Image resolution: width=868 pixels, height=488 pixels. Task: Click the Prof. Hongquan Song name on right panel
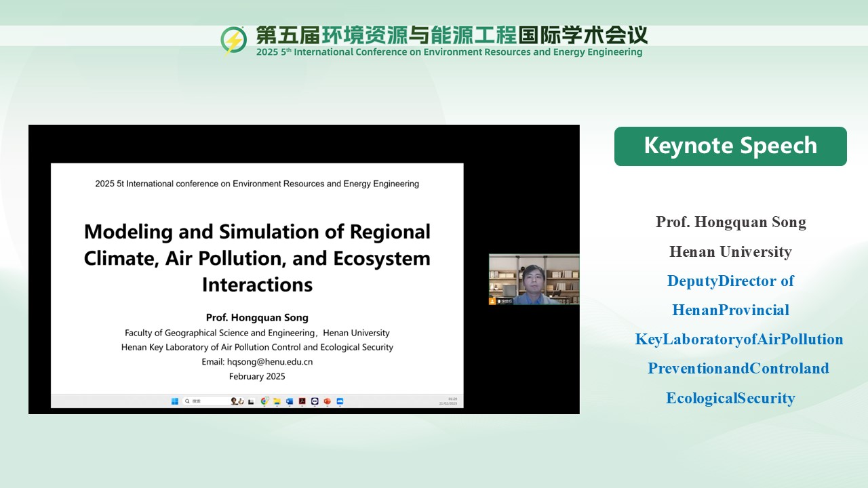pos(730,222)
